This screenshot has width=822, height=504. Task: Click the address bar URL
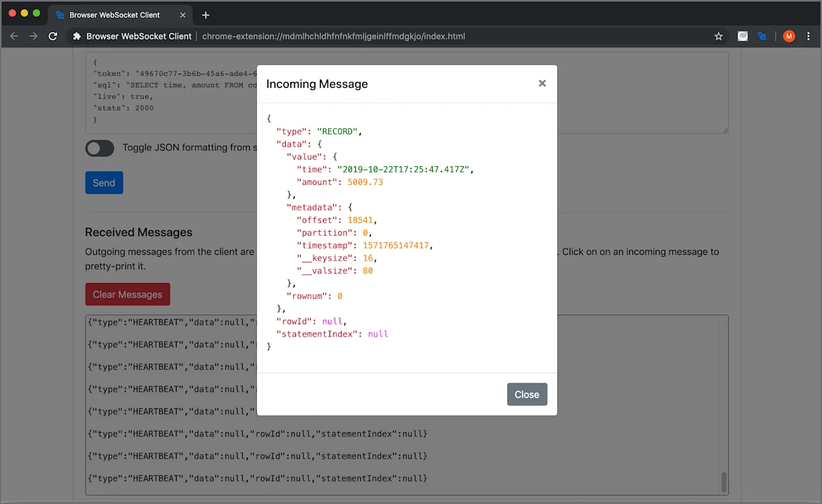pos(333,37)
